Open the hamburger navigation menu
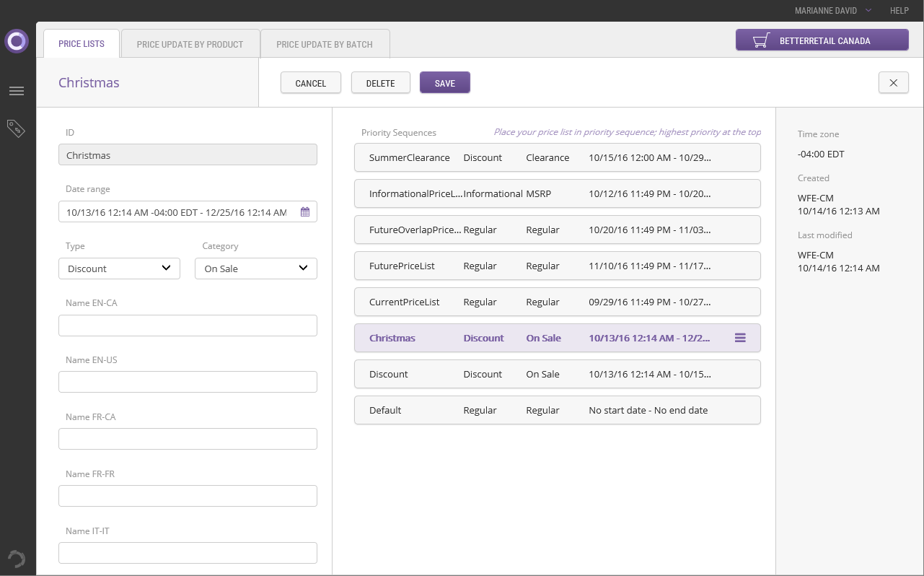Screen dimensions: 924x576 (17, 91)
